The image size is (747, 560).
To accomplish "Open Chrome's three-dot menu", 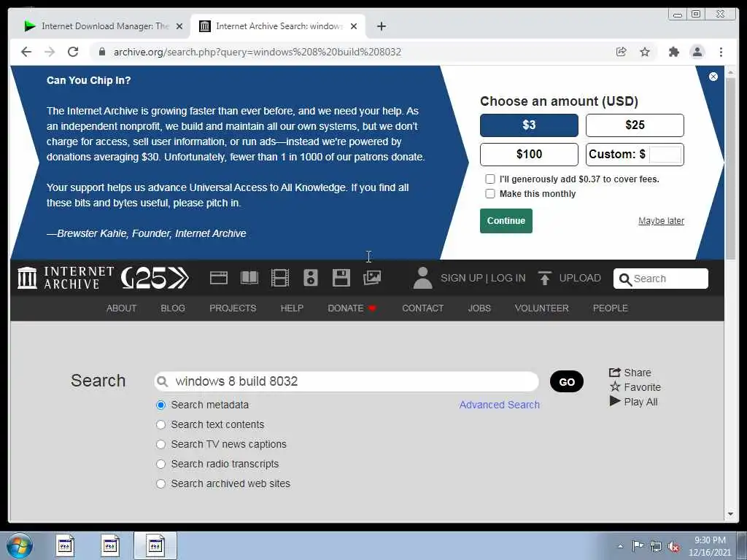I will 721,52.
